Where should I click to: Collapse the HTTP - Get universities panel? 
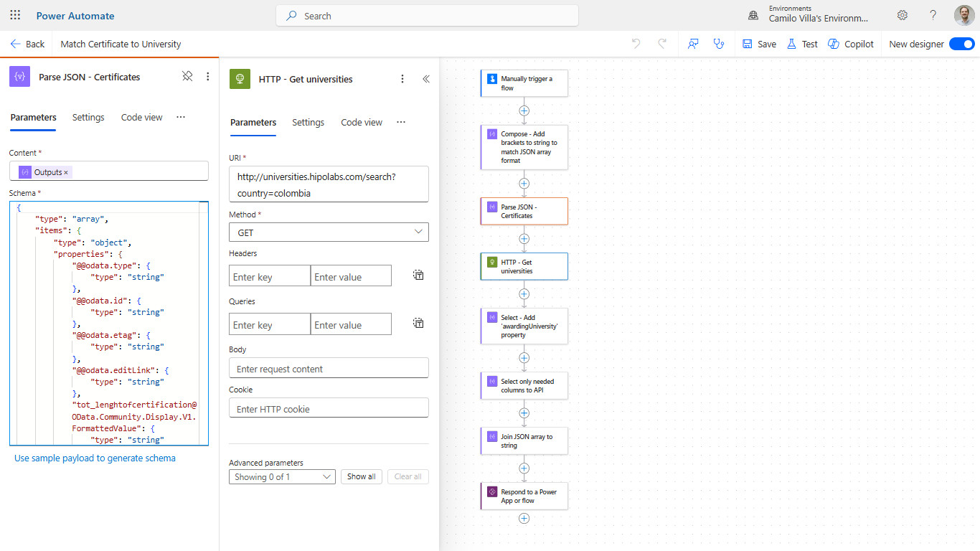(x=426, y=79)
